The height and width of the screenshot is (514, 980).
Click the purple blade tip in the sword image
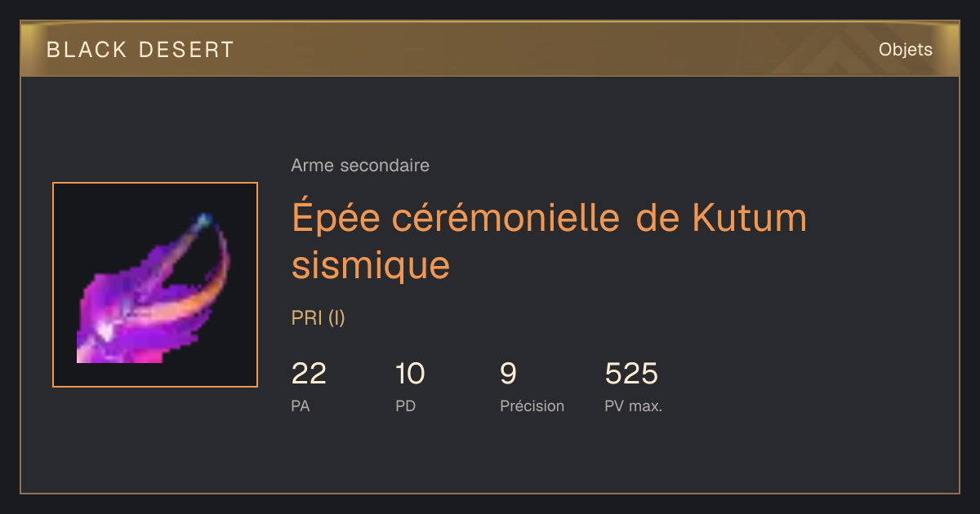tap(203, 220)
